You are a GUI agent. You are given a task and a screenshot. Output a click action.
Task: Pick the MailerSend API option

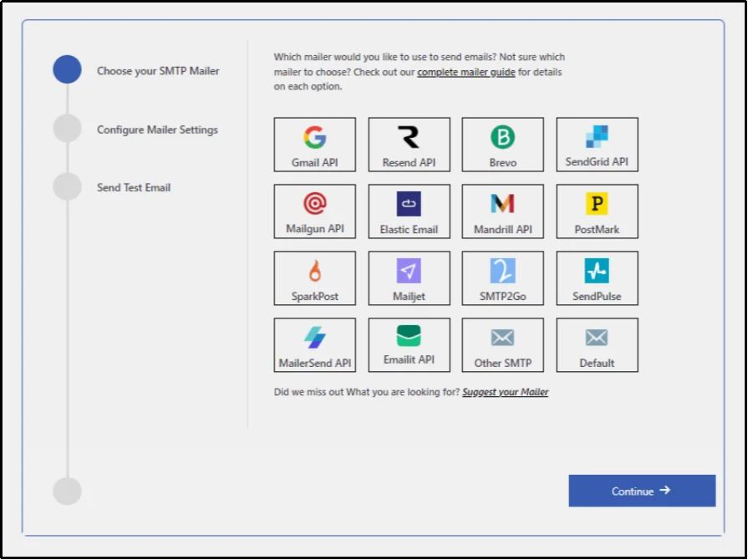click(x=314, y=344)
